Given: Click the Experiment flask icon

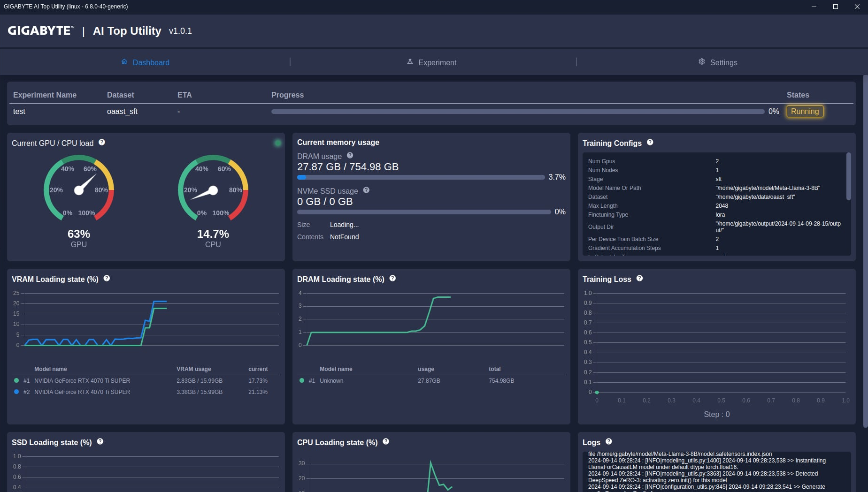Looking at the screenshot, I should coord(410,62).
